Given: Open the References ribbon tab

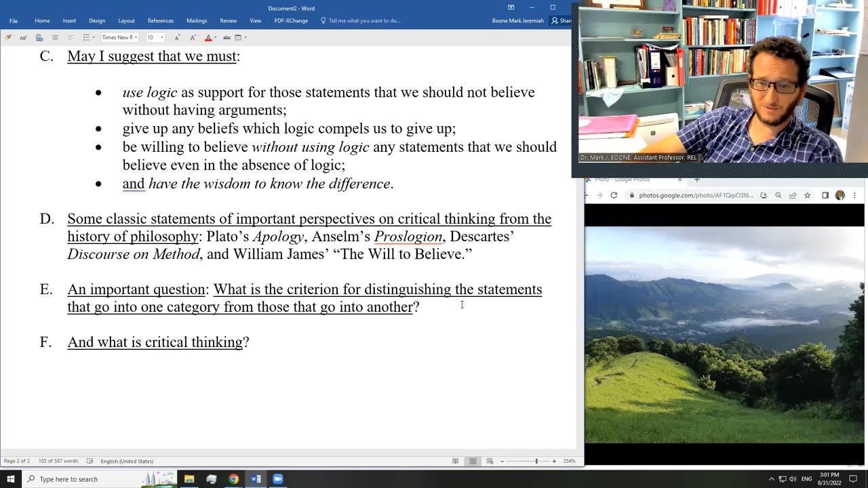Looking at the screenshot, I should [x=161, y=20].
